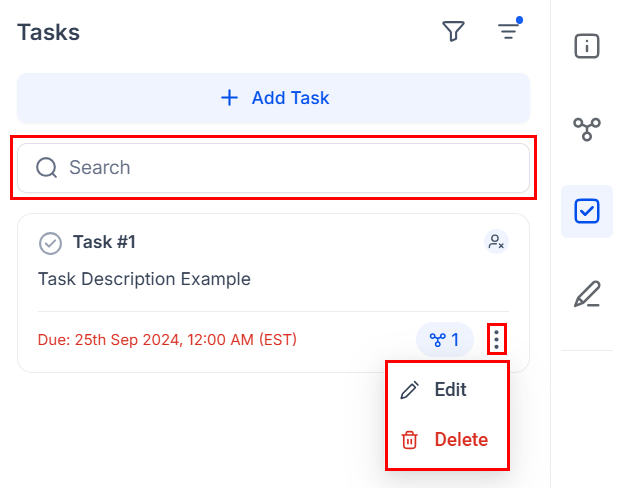Image resolution: width=623 pixels, height=488 pixels.
Task: Open the task filter funnel icon
Action: click(454, 32)
